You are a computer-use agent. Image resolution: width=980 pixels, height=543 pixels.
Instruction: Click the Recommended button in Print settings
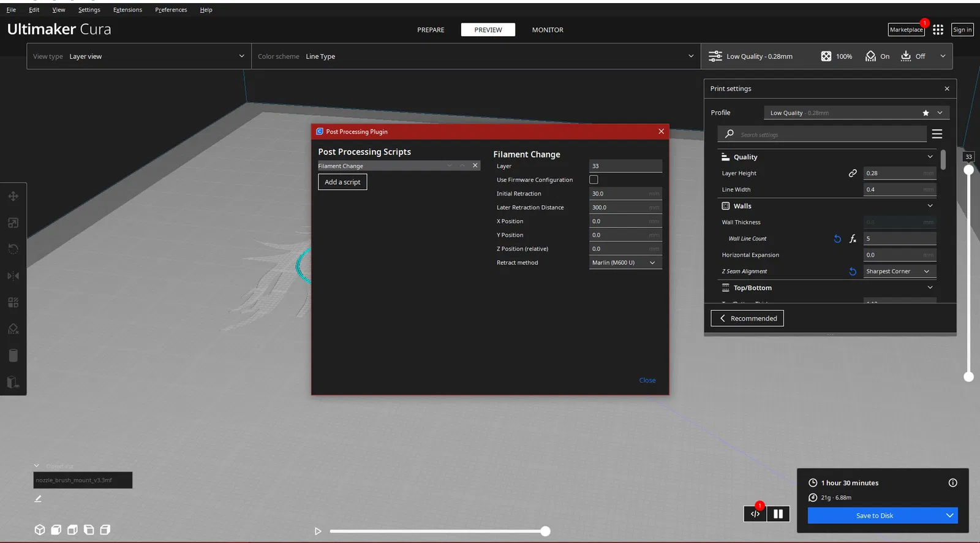pyautogui.click(x=747, y=319)
